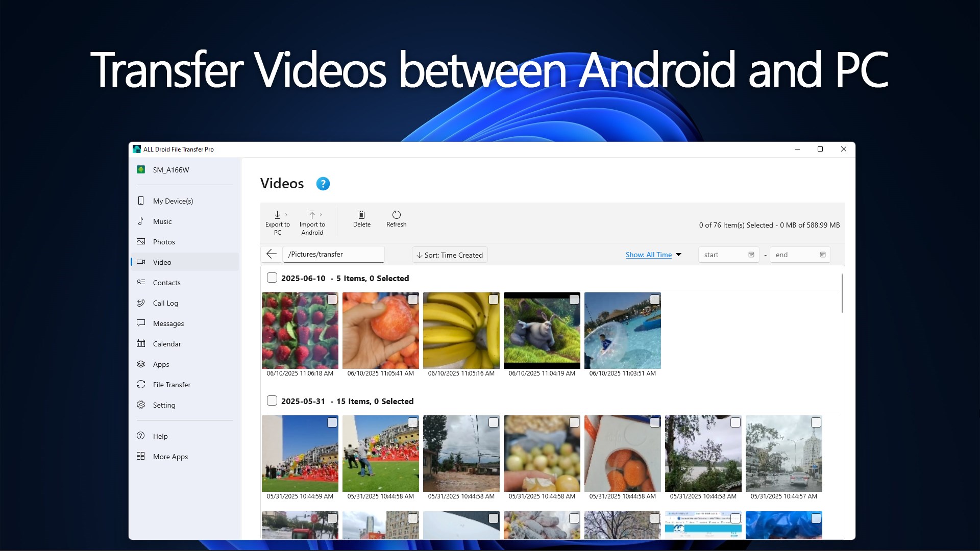Open the Show: All Time dropdown arrow
The height and width of the screenshot is (551, 980).
(x=679, y=255)
